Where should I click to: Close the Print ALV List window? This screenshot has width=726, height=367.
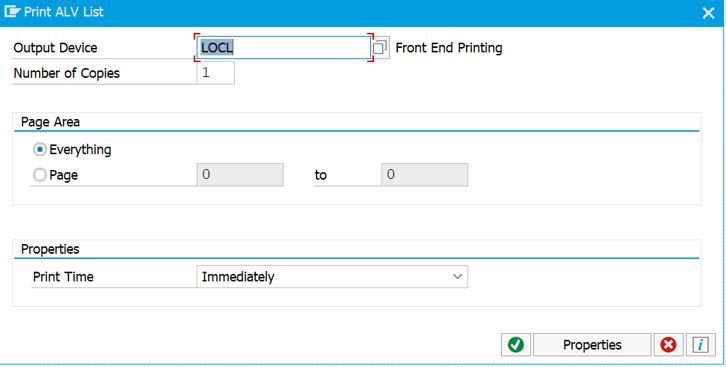pyautogui.click(x=708, y=13)
